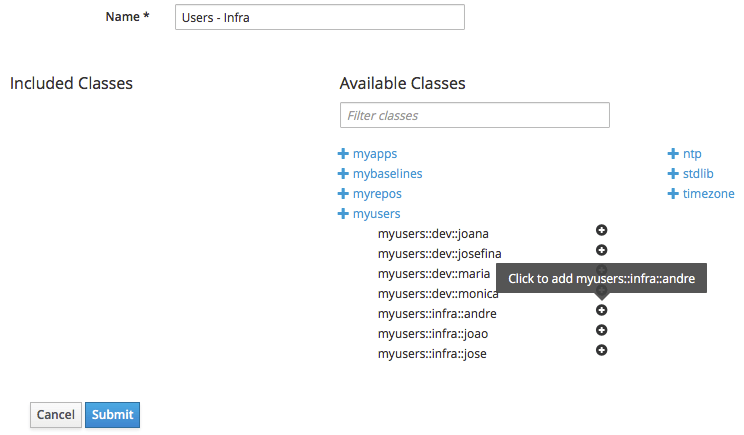Viewport: 744px width, 435px height.
Task: Collapse the myusers class group
Action: pos(369,214)
